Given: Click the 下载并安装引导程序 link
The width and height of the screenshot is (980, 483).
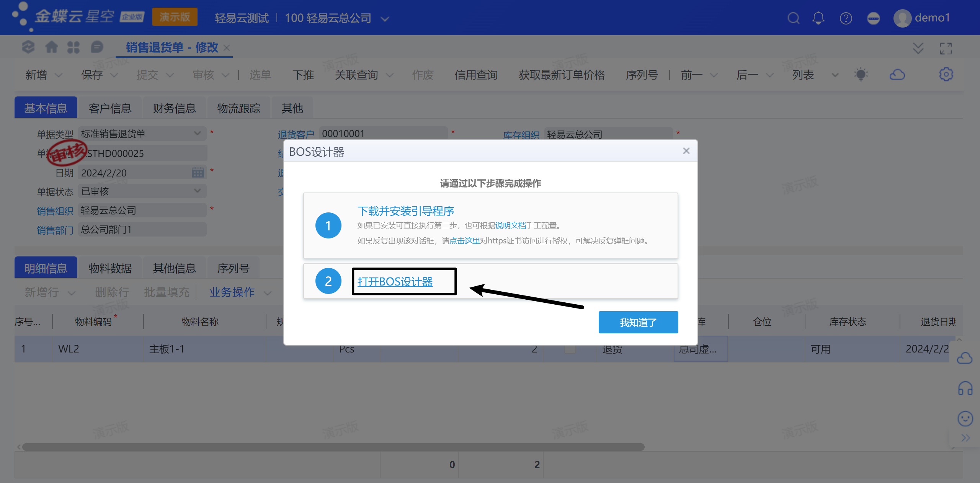Looking at the screenshot, I should pos(405,211).
